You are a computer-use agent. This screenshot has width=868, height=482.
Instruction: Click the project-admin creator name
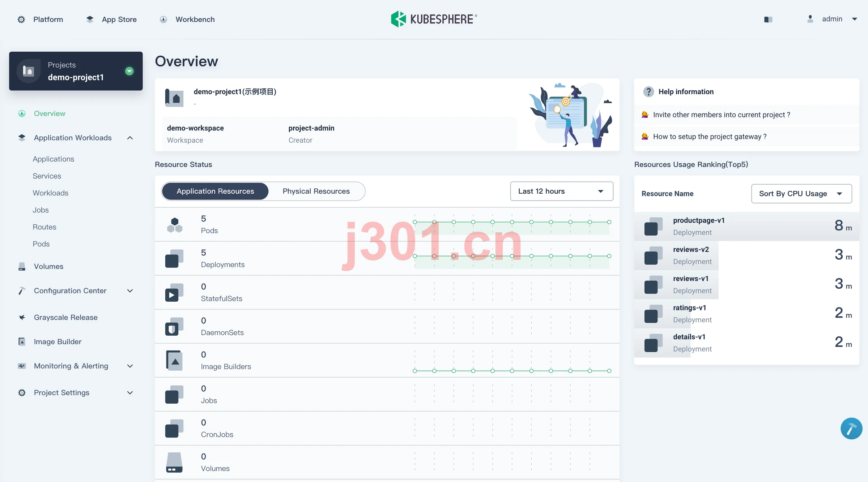pyautogui.click(x=311, y=128)
